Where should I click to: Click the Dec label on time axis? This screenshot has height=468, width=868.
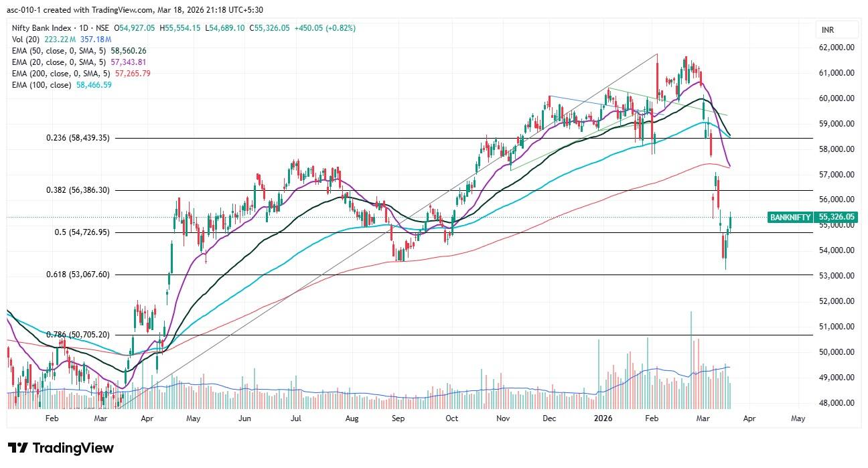click(x=549, y=418)
